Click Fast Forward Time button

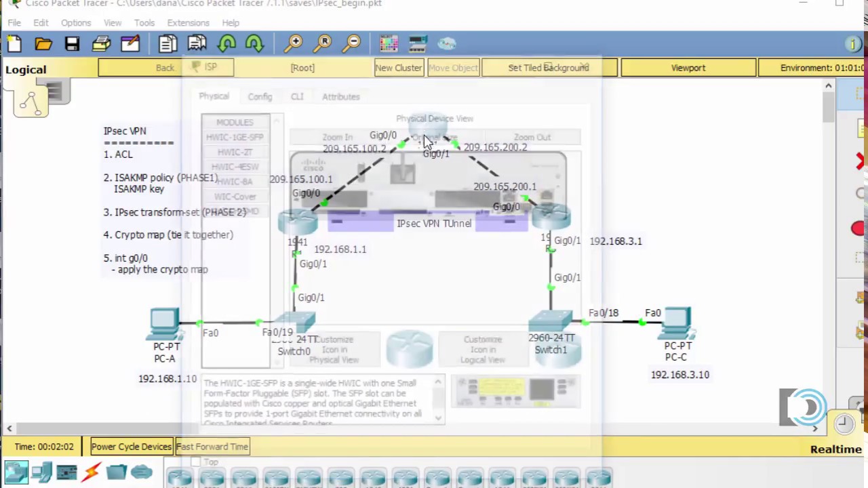coord(212,447)
